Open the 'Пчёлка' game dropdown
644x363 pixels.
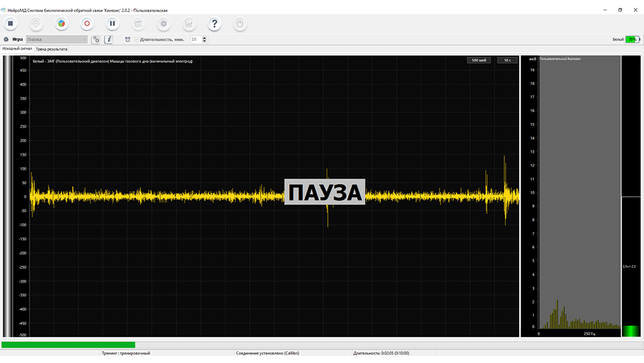(57, 39)
